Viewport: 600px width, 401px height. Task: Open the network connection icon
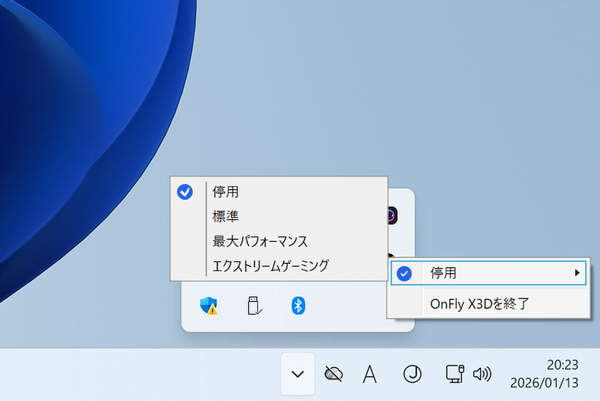pyautogui.click(x=455, y=374)
